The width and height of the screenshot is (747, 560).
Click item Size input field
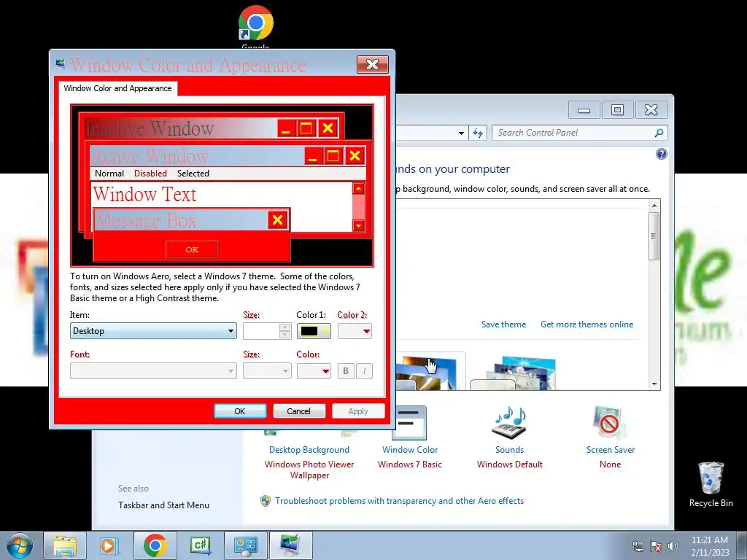click(x=261, y=331)
